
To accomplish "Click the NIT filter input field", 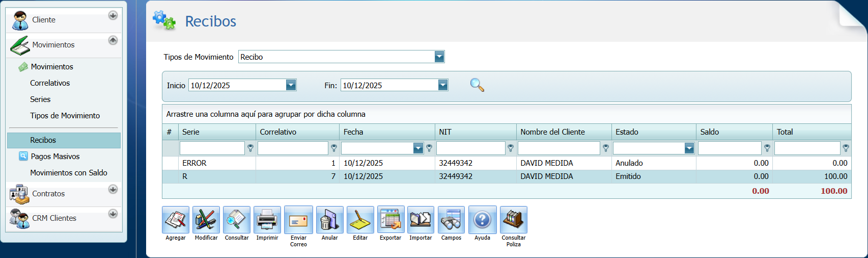I will tap(471, 148).
